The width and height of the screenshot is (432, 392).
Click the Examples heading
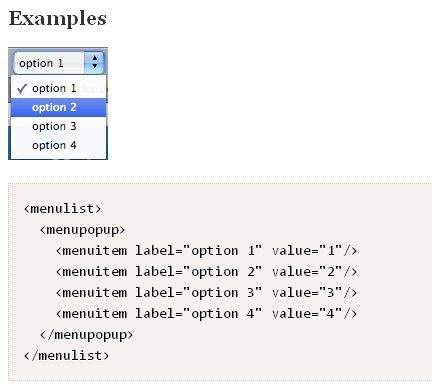click(x=58, y=19)
